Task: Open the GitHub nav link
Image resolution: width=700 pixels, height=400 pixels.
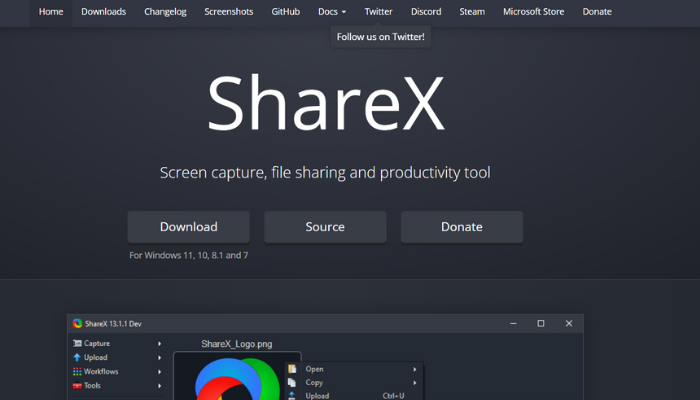Action: pos(286,12)
